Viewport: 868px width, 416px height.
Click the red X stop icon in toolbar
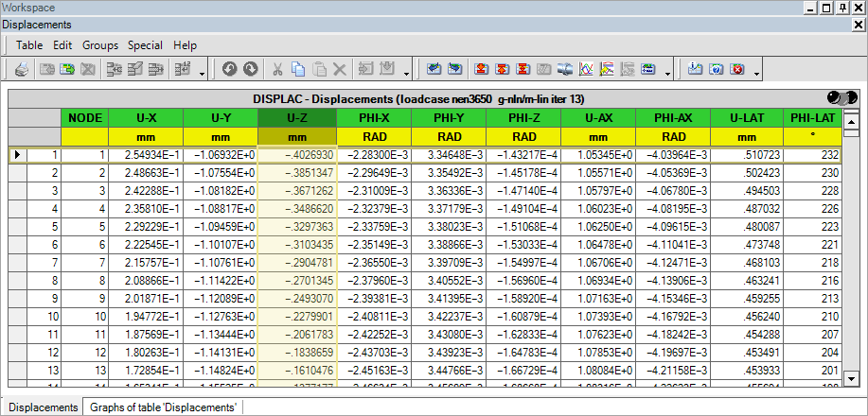tap(736, 69)
